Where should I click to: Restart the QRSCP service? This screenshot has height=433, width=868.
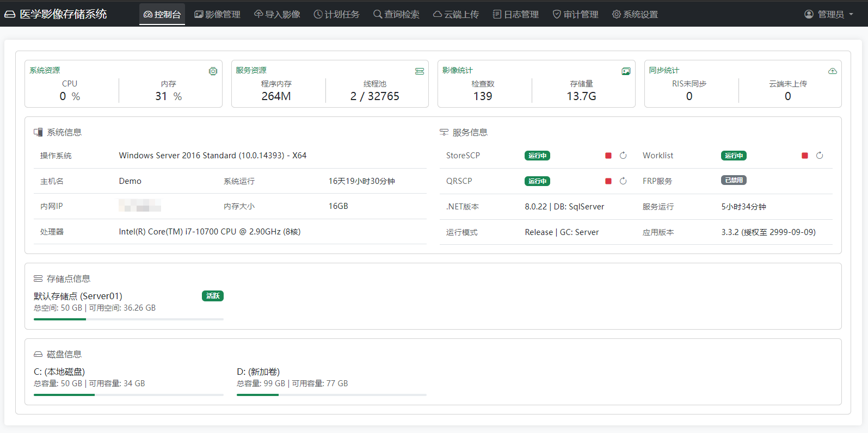pyautogui.click(x=623, y=181)
